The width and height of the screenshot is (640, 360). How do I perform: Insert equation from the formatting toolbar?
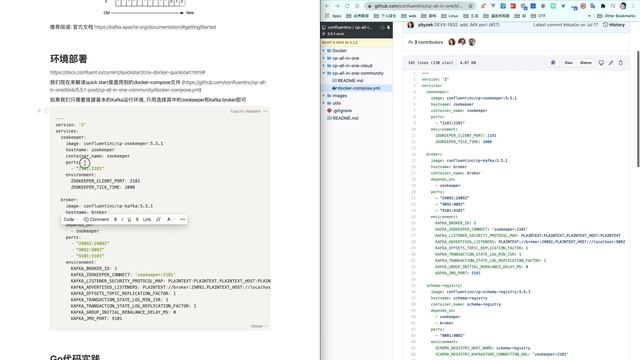click(x=158, y=220)
